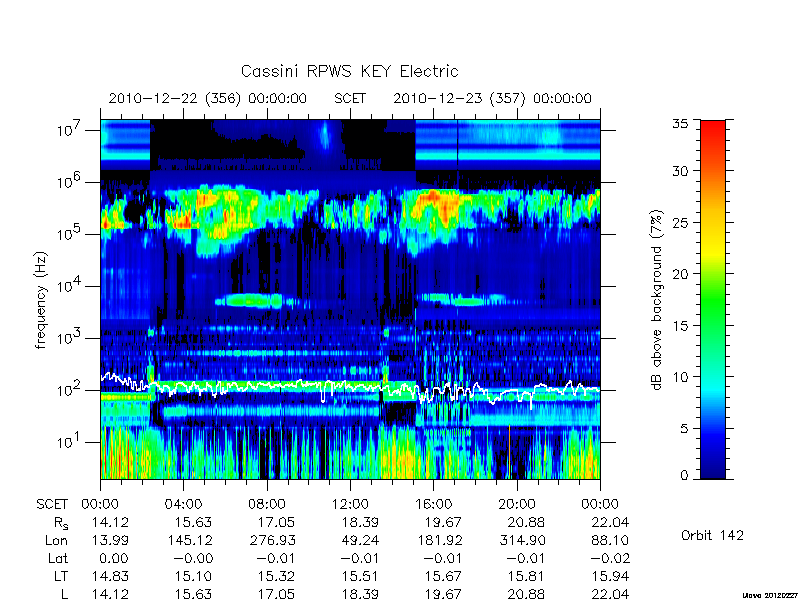The image size is (800, 600).
Task: Click the frequency (Hz) axis label
Action: pos(41,300)
